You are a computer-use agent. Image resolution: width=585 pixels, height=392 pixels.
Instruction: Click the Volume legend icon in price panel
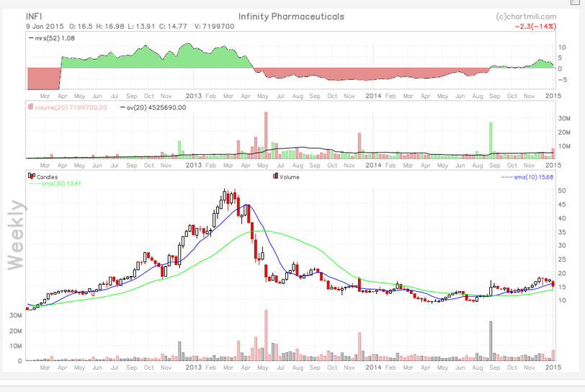[x=275, y=176]
